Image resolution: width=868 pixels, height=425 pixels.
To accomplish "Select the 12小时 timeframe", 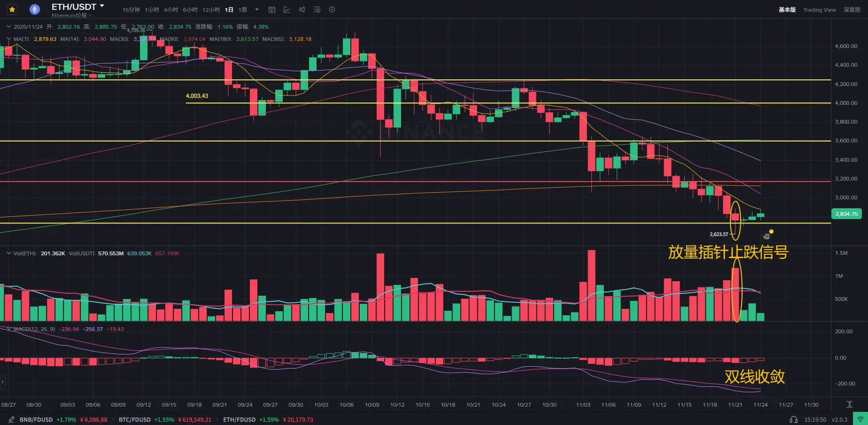I will tap(211, 10).
